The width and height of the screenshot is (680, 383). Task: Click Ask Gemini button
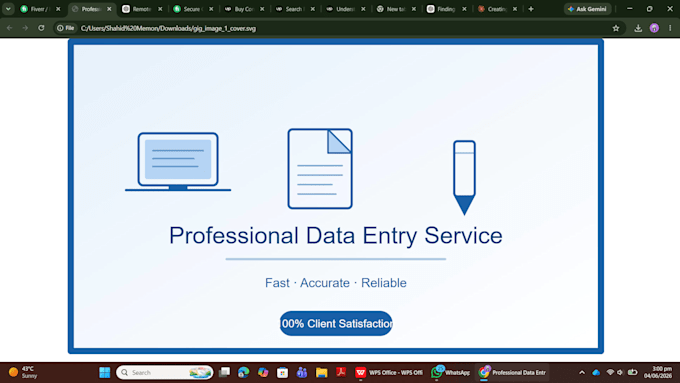point(588,9)
